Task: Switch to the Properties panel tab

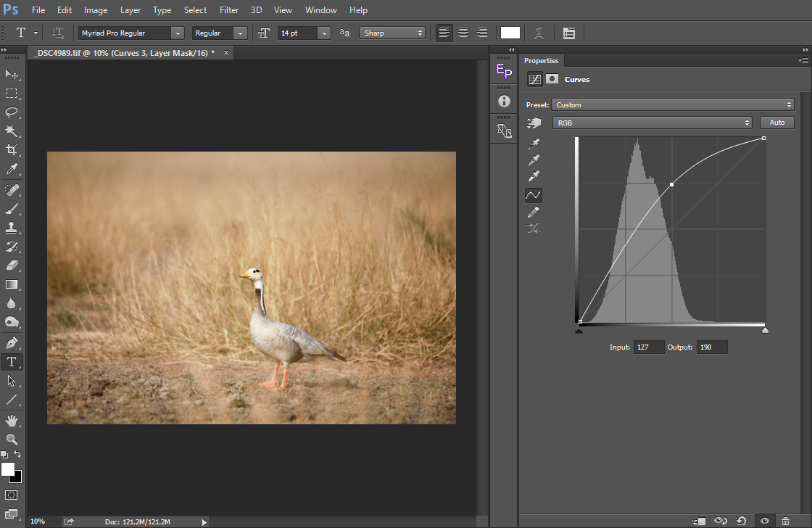Action: [x=541, y=61]
